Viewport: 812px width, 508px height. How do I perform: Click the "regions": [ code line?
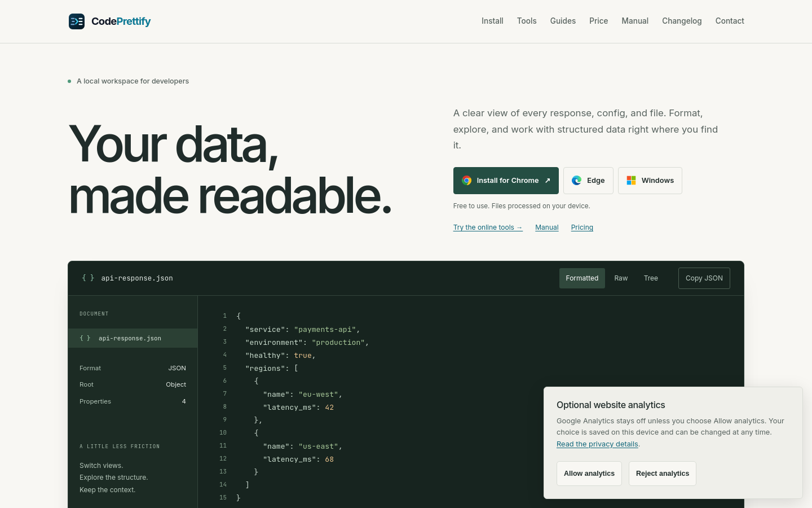[x=272, y=369]
